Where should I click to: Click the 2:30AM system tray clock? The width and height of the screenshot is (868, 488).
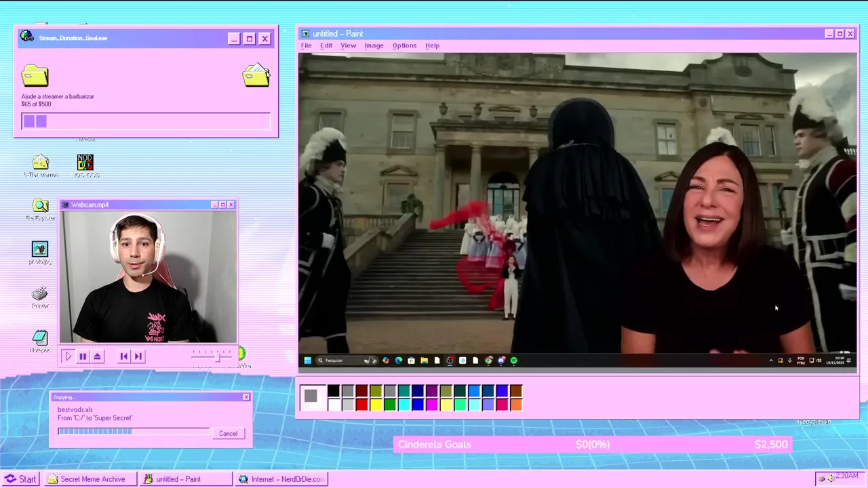click(847, 476)
